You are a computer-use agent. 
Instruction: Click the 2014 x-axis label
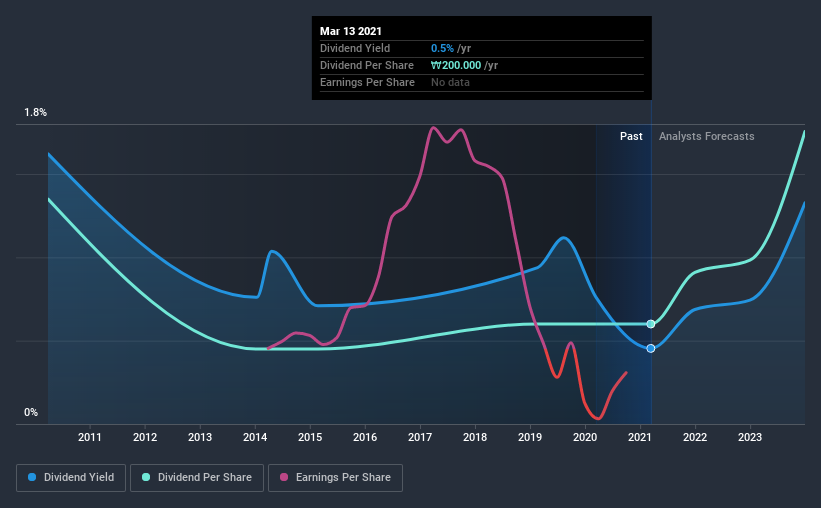click(255, 437)
